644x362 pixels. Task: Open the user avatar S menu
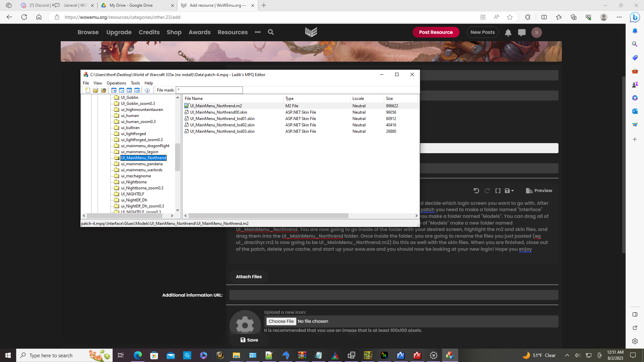(x=536, y=33)
